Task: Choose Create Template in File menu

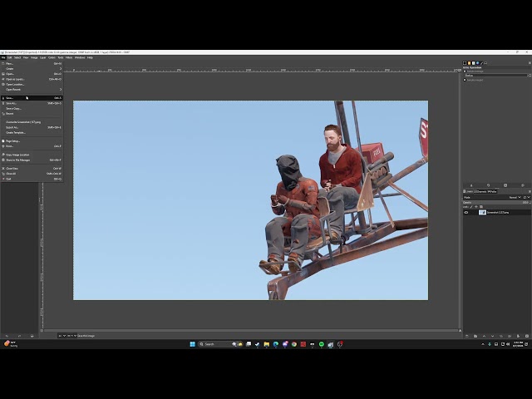Action: tap(32, 133)
